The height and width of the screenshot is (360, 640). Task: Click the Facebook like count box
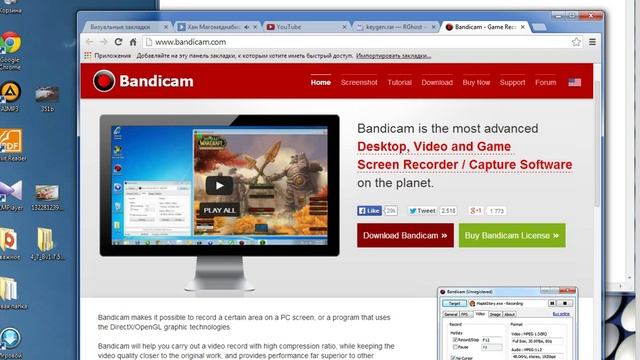tap(391, 211)
